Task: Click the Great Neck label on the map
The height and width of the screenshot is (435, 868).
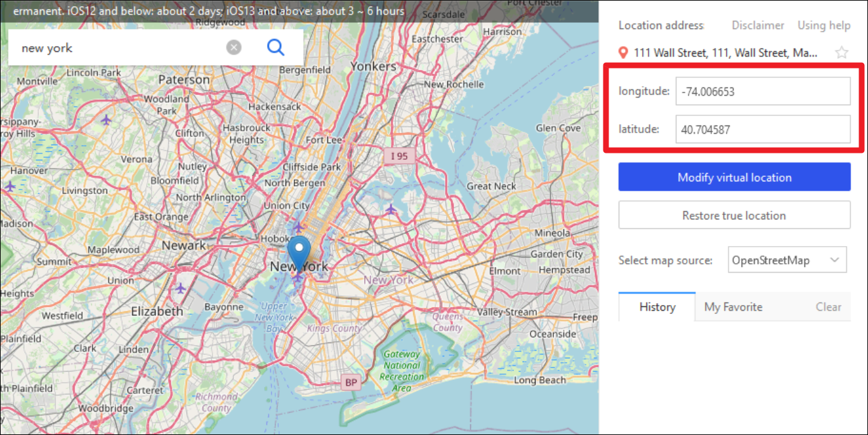Action: tap(492, 186)
